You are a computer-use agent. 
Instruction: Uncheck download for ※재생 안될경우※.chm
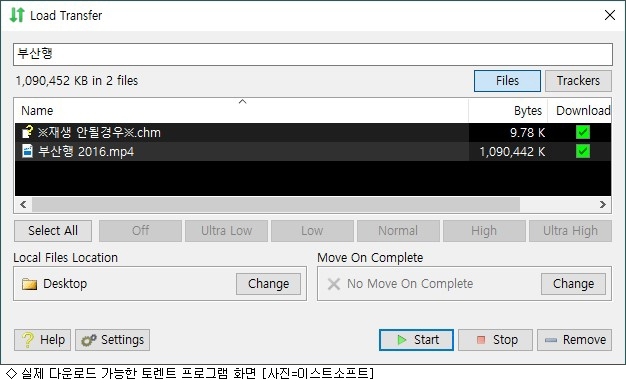point(583,132)
